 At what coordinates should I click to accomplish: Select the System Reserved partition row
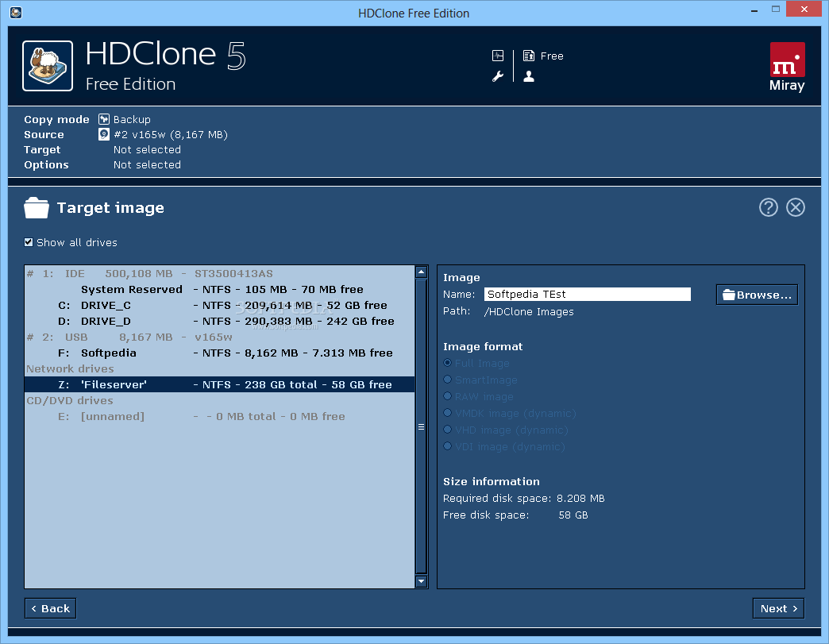point(220,289)
